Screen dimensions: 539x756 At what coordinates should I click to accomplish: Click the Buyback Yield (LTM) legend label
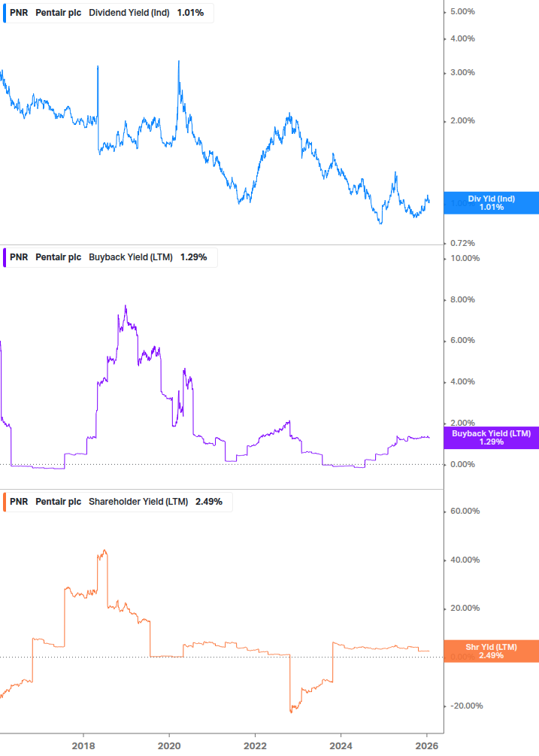tap(131, 257)
